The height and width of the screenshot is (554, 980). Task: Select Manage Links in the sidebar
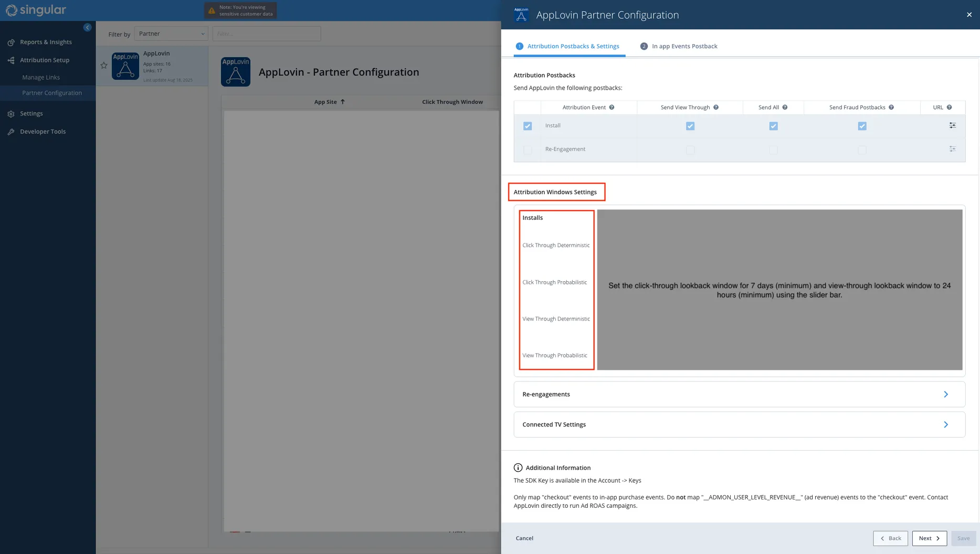[x=41, y=77]
